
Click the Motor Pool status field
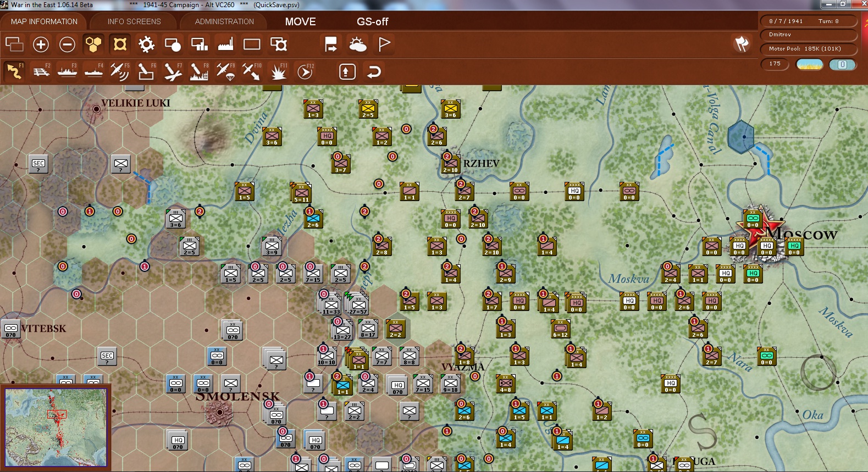809,49
